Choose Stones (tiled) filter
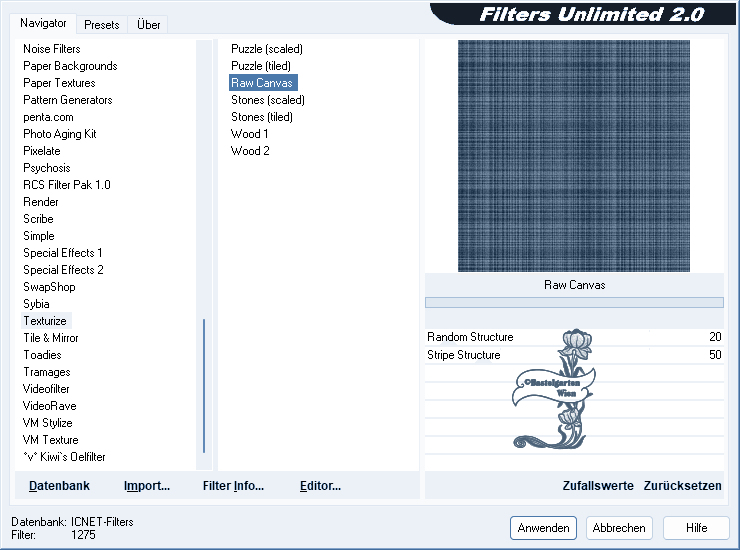The image size is (740, 550). 261,117
